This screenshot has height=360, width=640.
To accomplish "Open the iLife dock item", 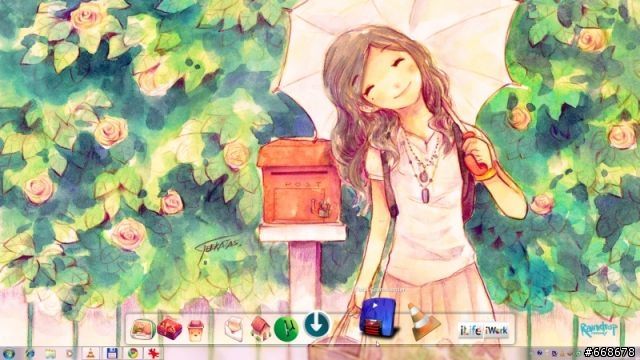I will point(471,330).
